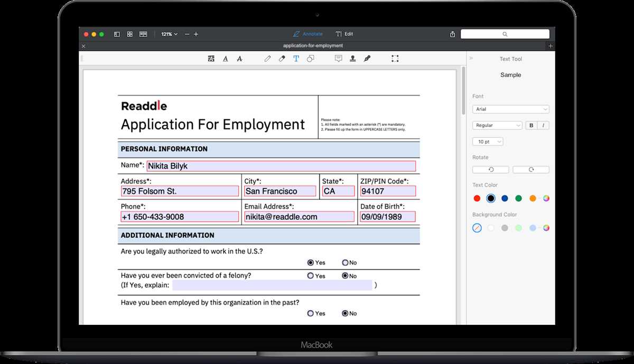Click the City field San Francisco

point(281,191)
